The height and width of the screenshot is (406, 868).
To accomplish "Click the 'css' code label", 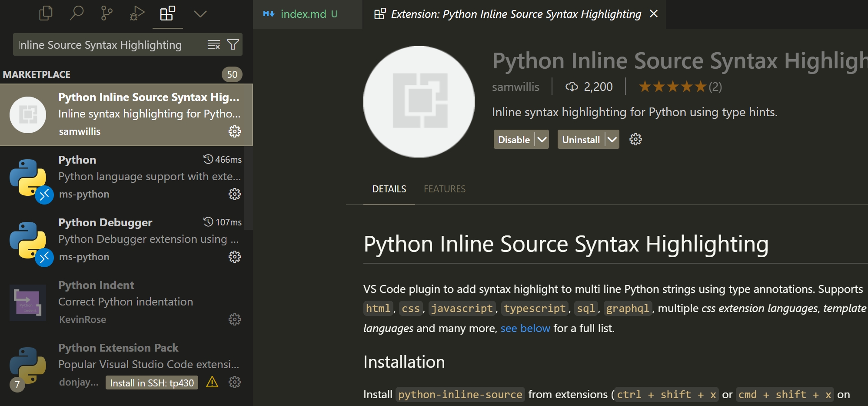I will pos(411,309).
